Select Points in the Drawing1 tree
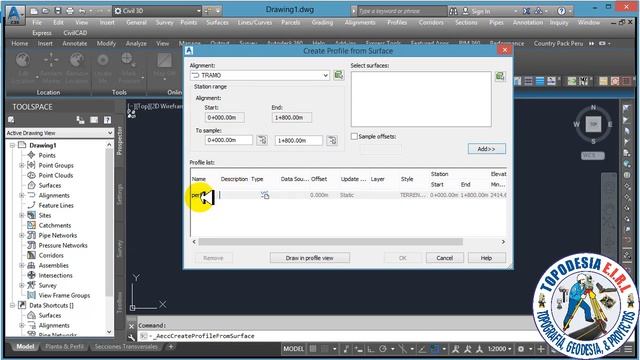 [x=47, y=155]
